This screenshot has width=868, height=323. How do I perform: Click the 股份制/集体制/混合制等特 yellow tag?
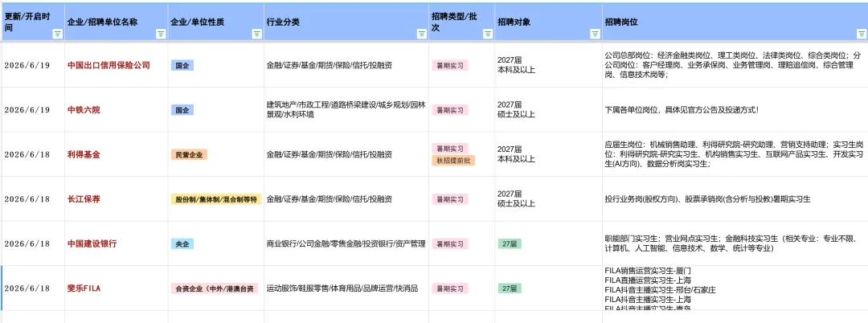click(216, 199)
